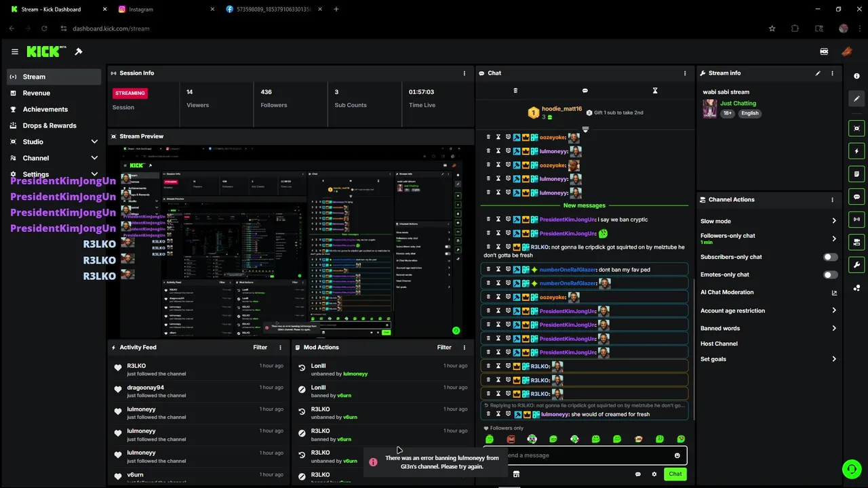Bookmark this page with the star icon
The height and width of the screenshot is (488, 868).
pos(772,28)
